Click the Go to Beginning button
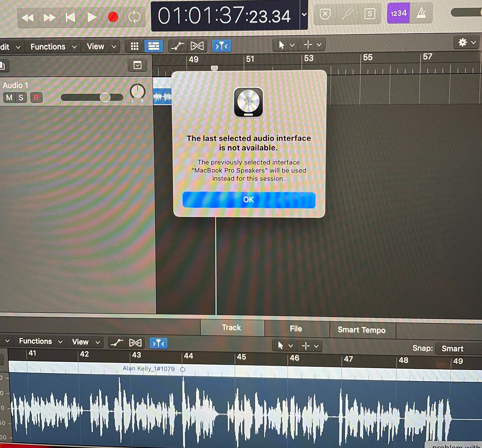The image size is (482, 448). pyautogui.click(x=70, y=18)
